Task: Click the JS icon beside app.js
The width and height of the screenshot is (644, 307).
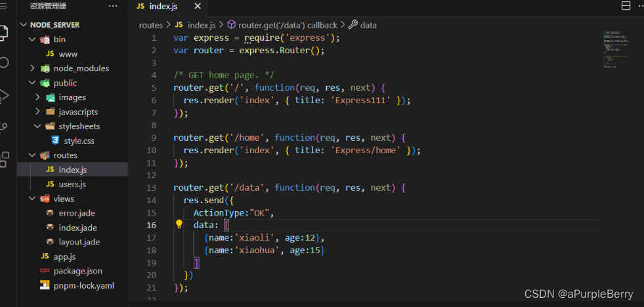Action: 45,257
